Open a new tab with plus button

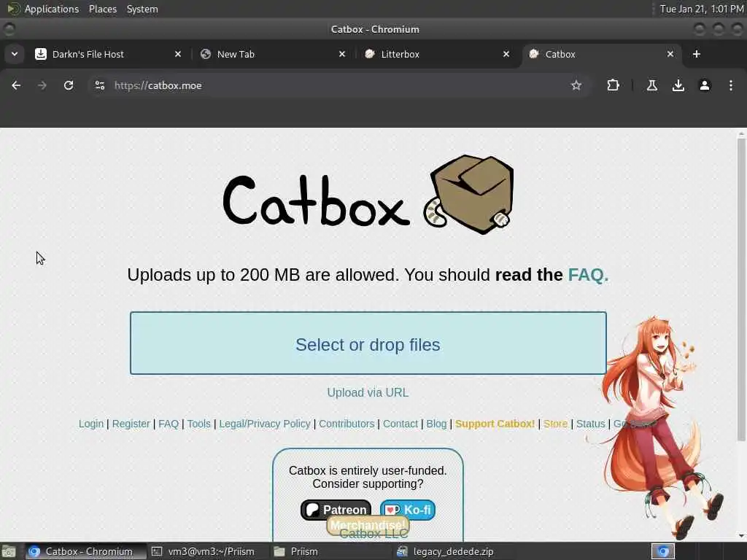tap(697, 54)
